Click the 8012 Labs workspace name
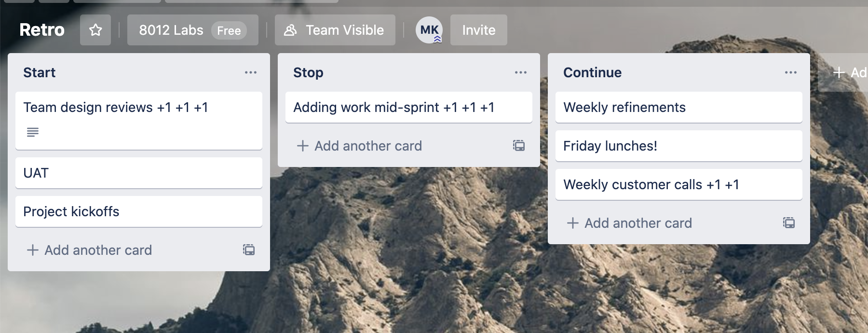Screen dimensions: 868x333 pos(171,30)
